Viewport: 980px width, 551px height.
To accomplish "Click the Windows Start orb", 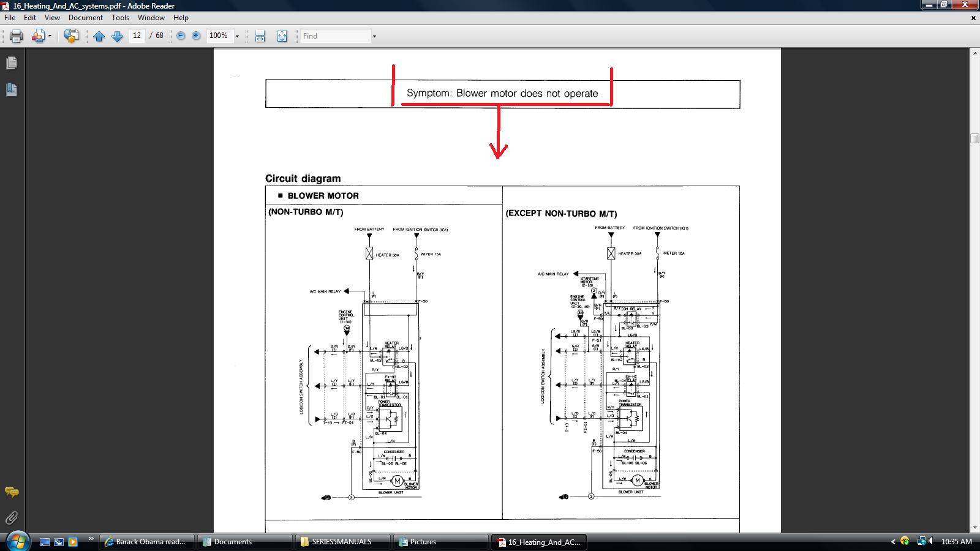I will point(17,541).
